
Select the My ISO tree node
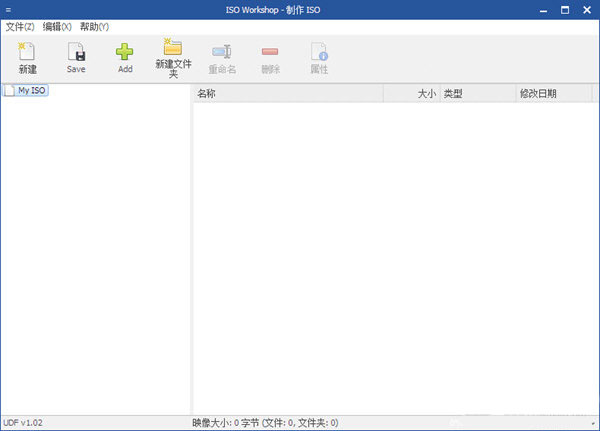click(26, 90)
